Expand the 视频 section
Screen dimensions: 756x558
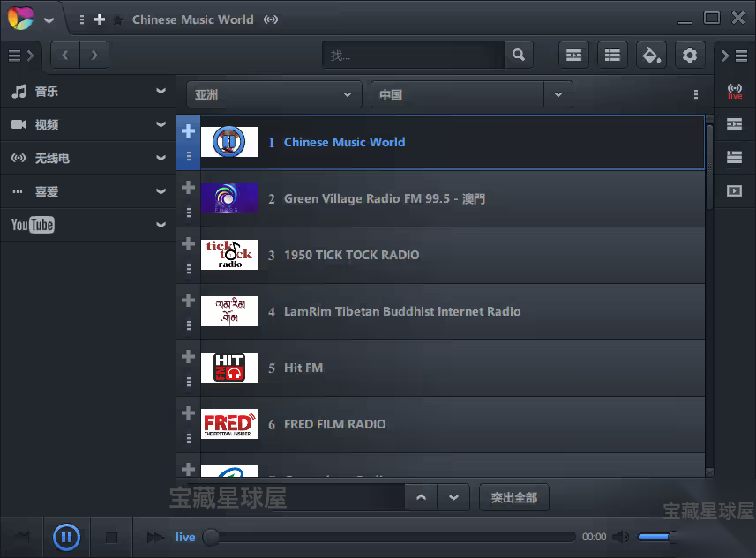[x=88, y=125]
